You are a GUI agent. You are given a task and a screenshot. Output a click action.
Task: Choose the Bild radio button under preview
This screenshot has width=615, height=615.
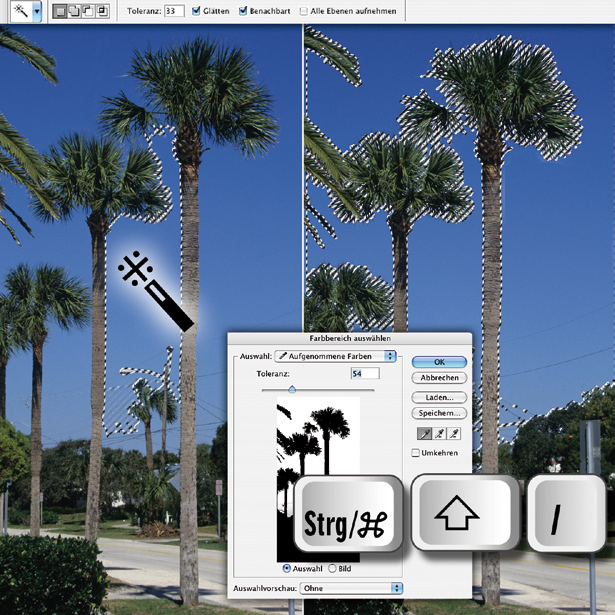[x=332, y=568]
